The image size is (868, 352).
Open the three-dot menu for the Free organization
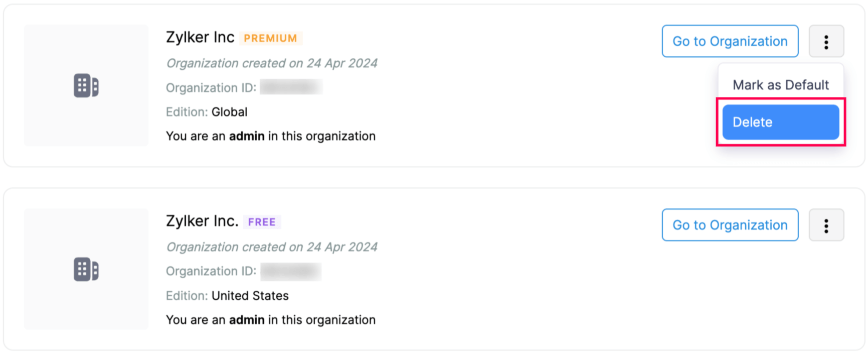826,225
